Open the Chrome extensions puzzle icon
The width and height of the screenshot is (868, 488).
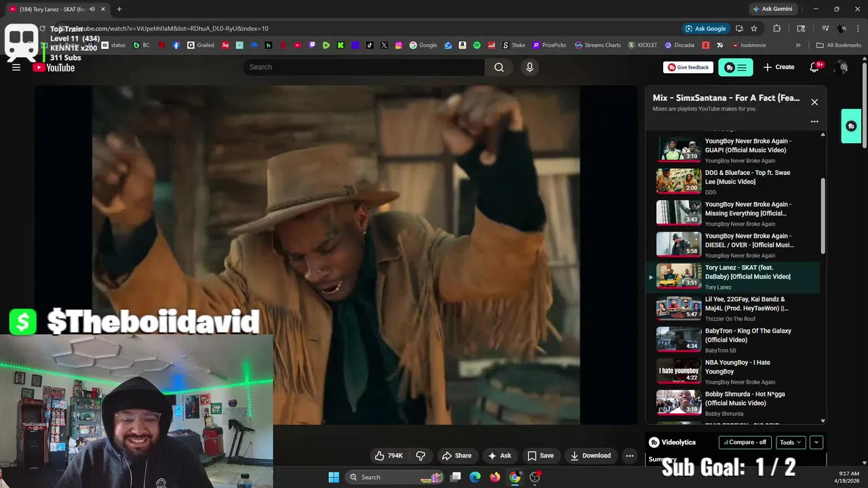coord(777,28)
